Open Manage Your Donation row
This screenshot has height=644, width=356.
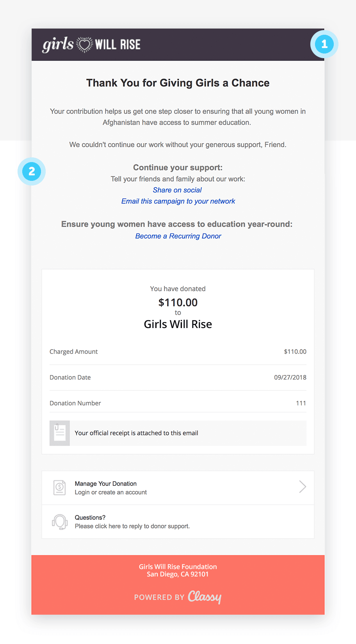coord(178,488)
